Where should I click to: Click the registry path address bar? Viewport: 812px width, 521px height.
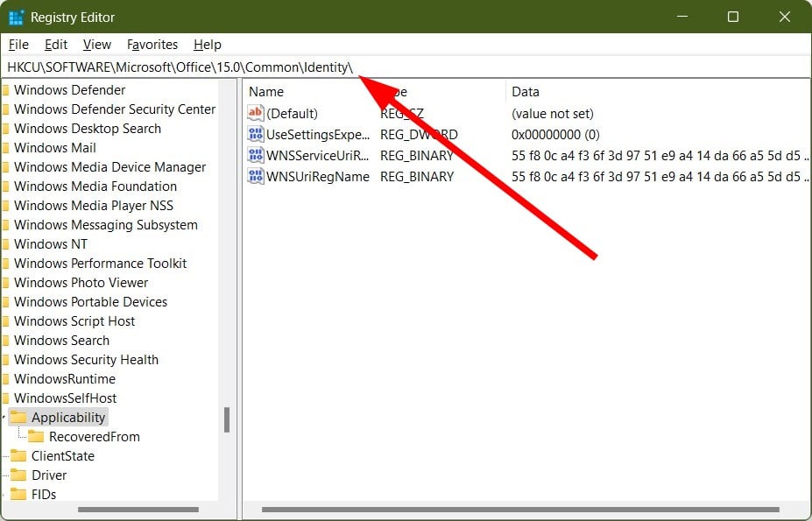point(406,67)
